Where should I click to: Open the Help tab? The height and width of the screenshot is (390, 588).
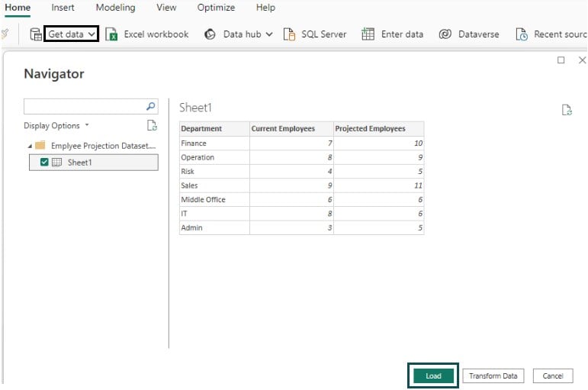265,8
